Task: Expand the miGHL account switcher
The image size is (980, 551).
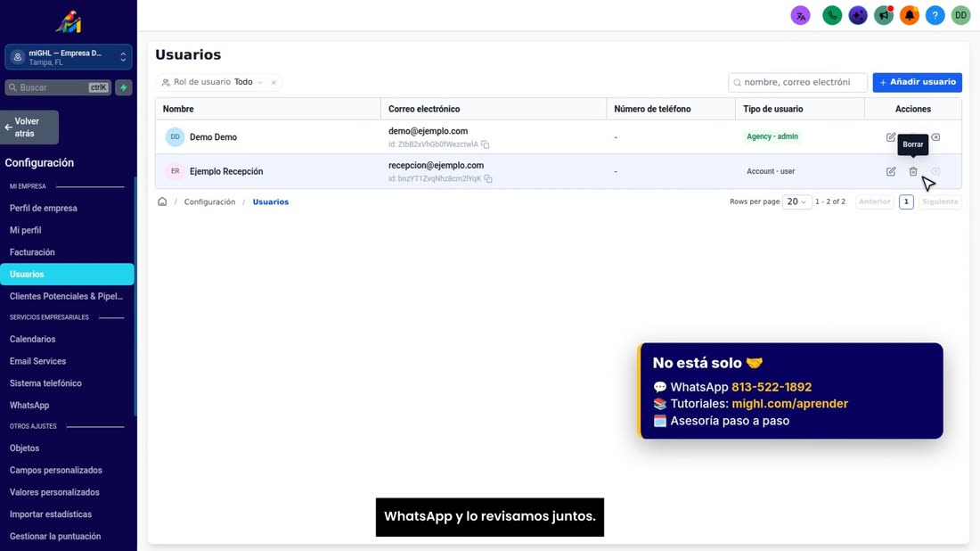Action: (x=68, y=58)
